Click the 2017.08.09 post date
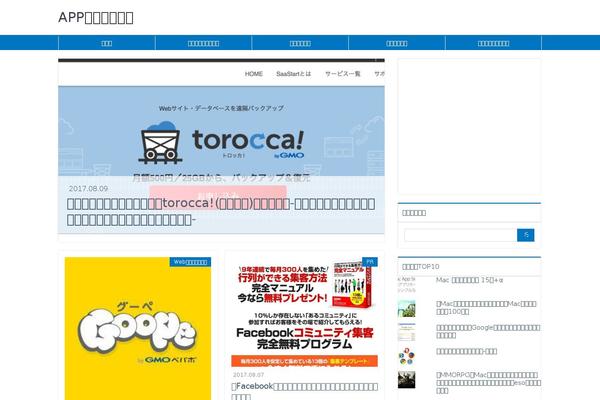 click(x=88, y=188)
